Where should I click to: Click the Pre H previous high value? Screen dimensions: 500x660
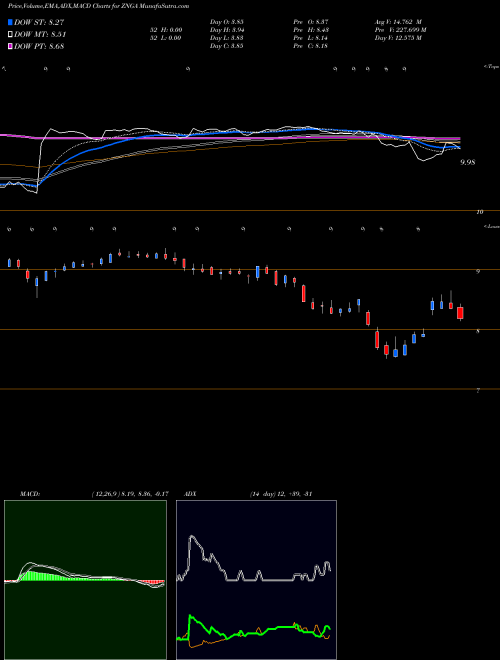(x=311, y=30)
